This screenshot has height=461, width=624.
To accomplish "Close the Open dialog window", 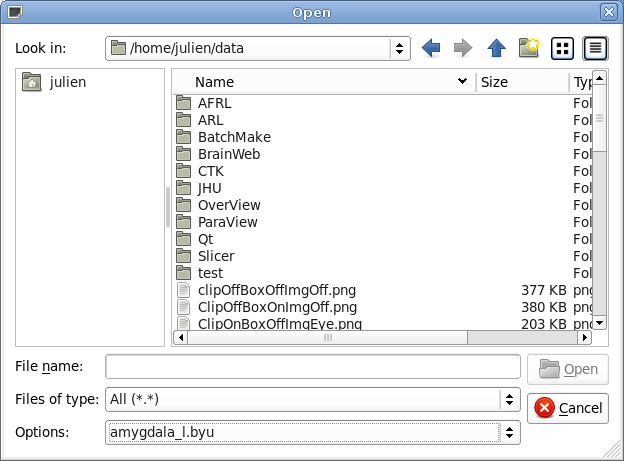I will pyautogui.click(x=607, y=12).
